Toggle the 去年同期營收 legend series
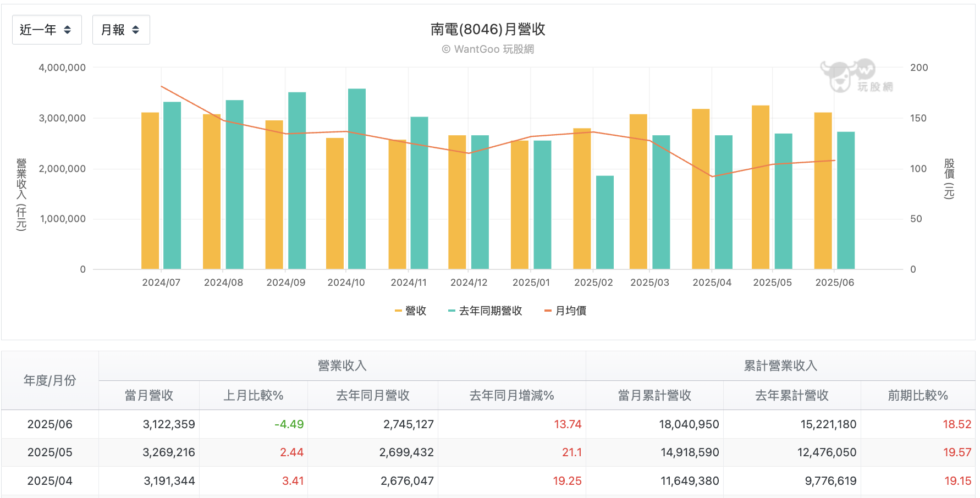The image size is (980, 498). tap(485, 311)
